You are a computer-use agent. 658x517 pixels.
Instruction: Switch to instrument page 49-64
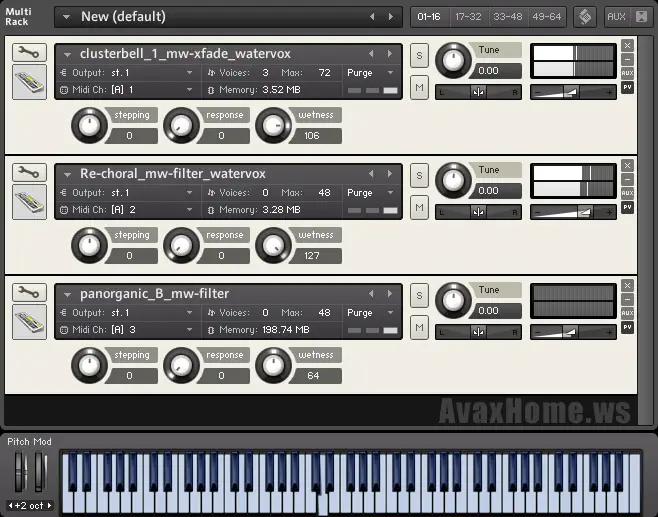(547, 17)
